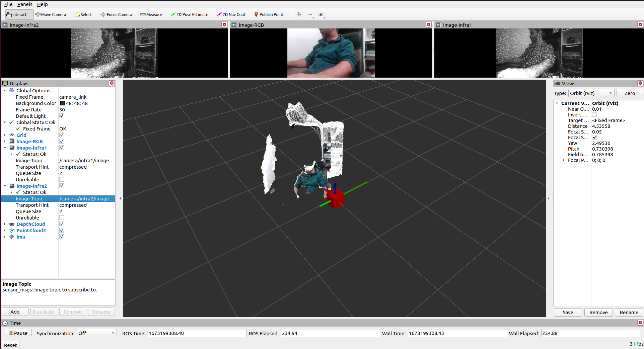Pick the Measure tool

tap(151, 14)
